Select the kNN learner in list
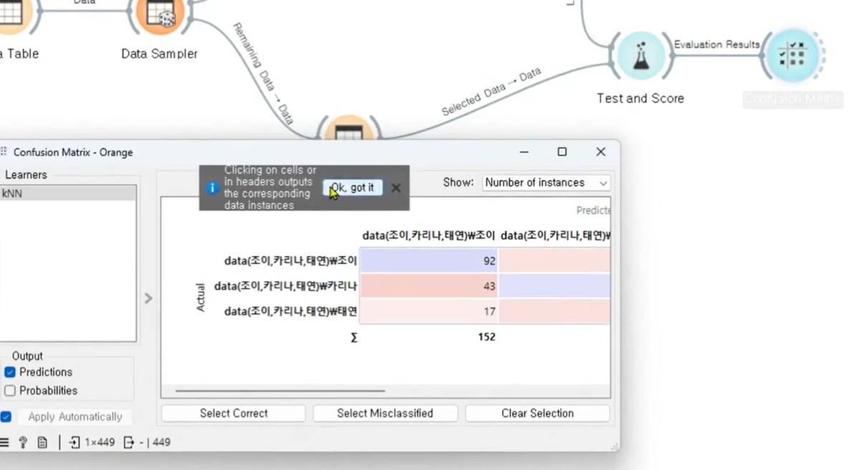The image size is (868, 470). tap(68, 193)
